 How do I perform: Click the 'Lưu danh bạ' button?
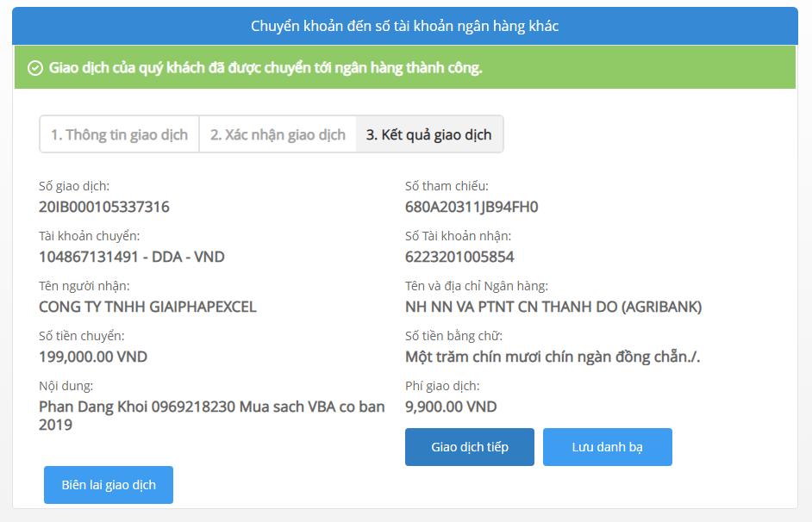607,447
